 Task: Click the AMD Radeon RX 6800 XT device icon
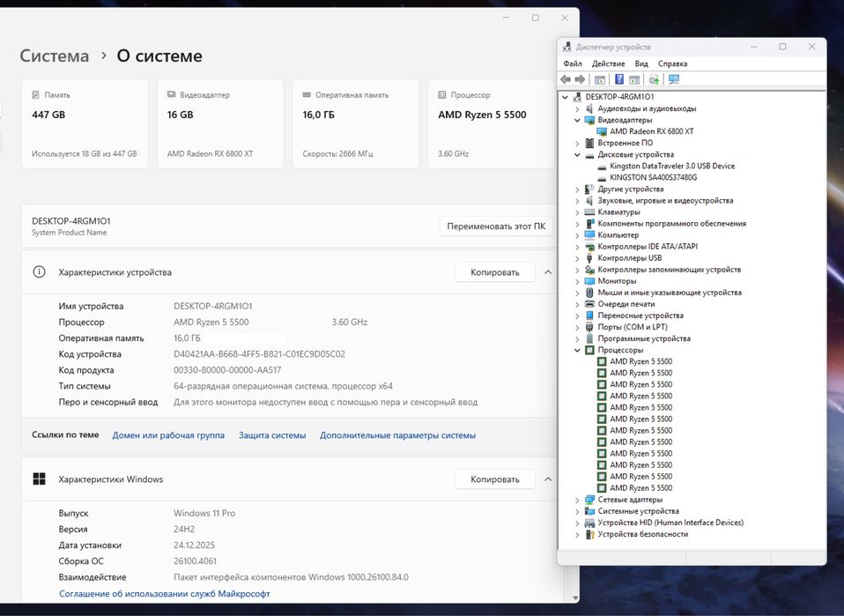point(602,131)
